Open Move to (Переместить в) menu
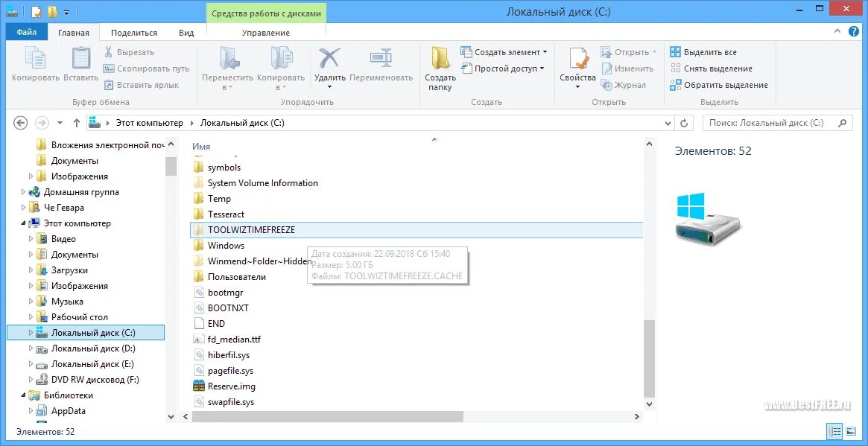Viewport: 868px width, 446px height. [227, 69]
